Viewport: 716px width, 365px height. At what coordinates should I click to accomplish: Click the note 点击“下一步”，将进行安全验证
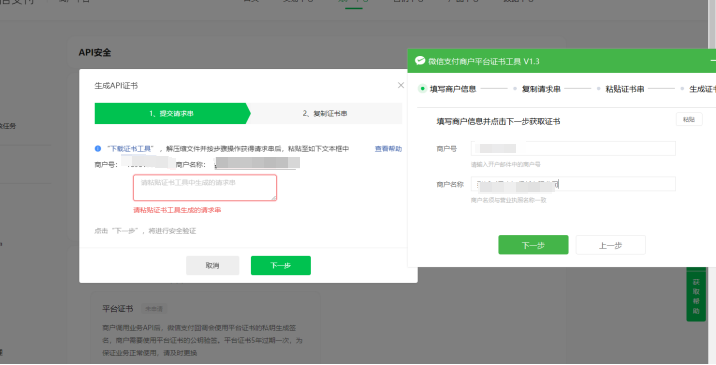coord(145,231)
